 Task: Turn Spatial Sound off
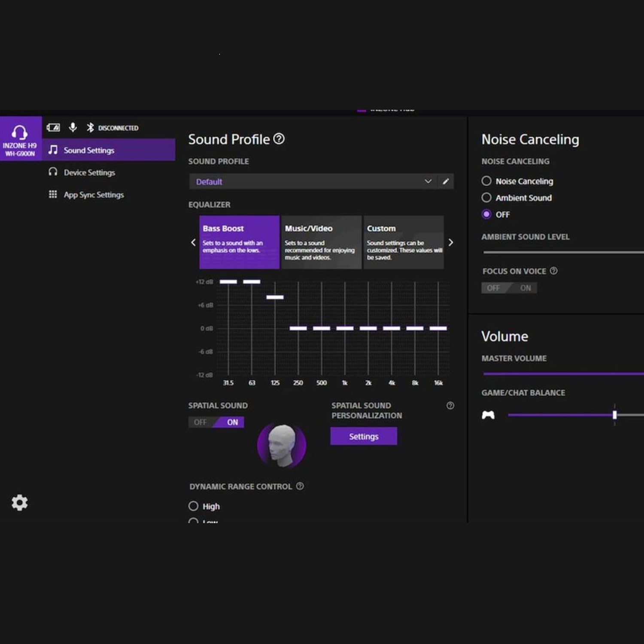coord(200,422)
